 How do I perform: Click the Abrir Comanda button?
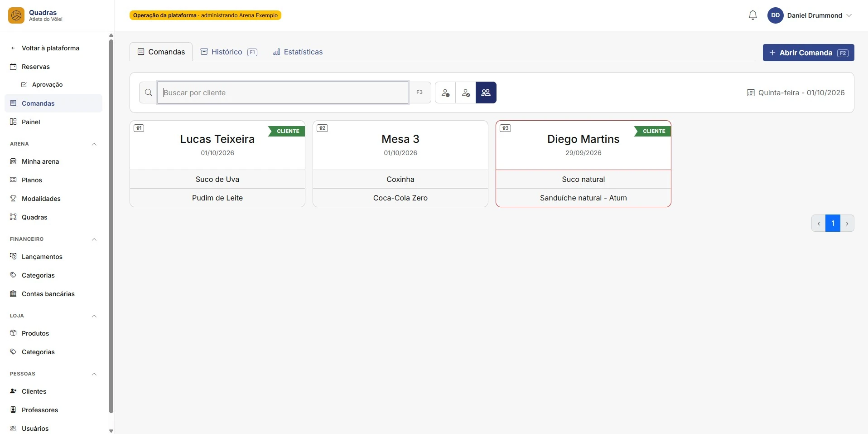(x=808, y=53)
